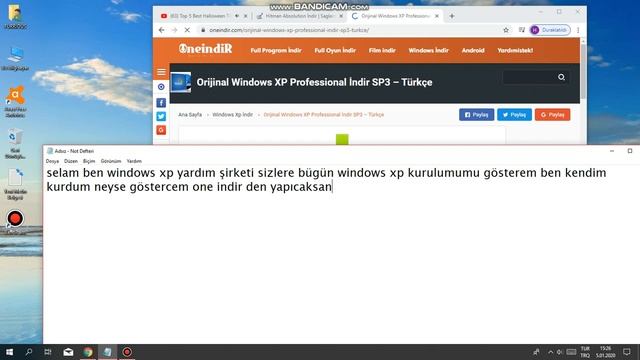Click the Google icon in the site sidebar
This screenshot has width=640, height=360.
[x=161, y=130]
